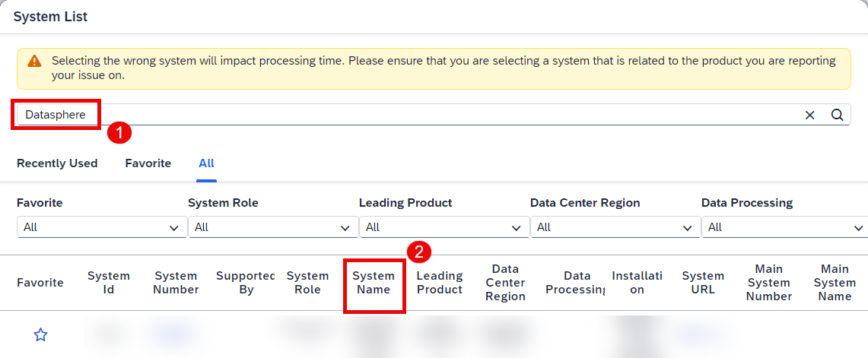Switch to the Recently Used tab
Screen dimensions: 868x358
point(57,163)
